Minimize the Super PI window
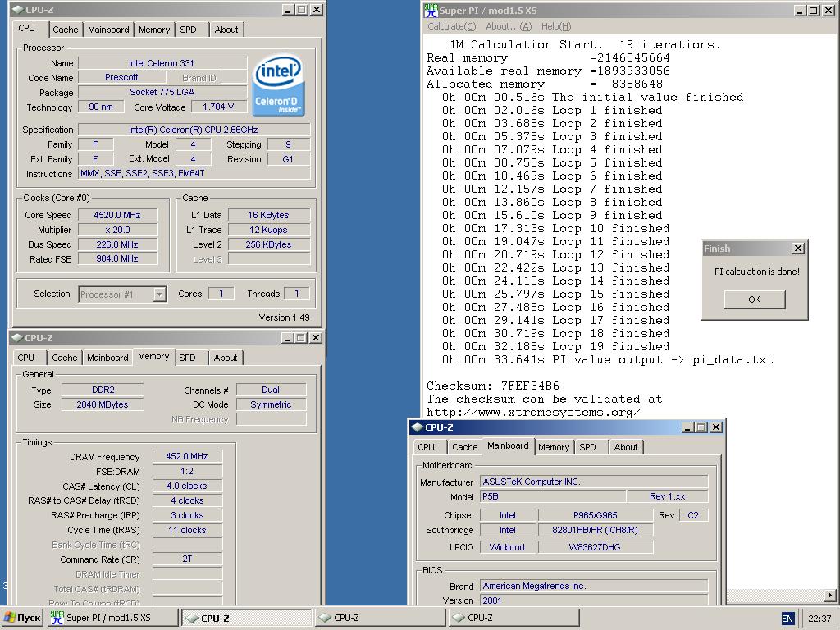Screen dimensions: 840x630 (800, 10)
